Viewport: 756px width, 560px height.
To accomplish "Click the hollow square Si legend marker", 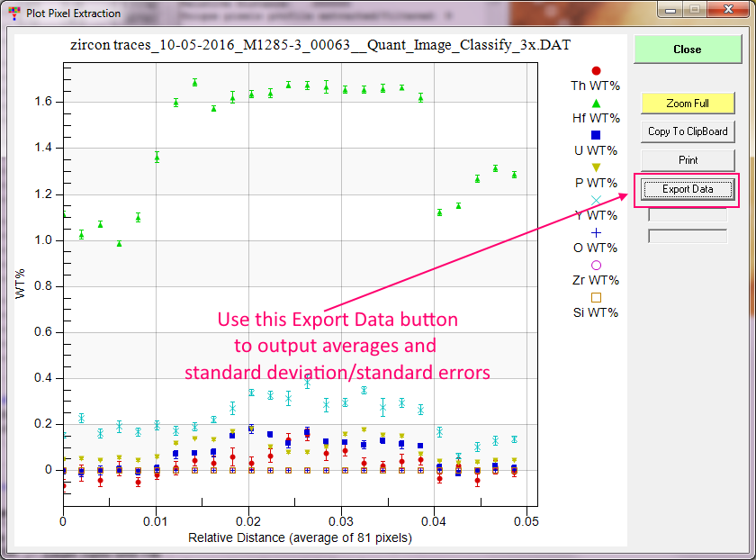I will [x=596, y=297].
